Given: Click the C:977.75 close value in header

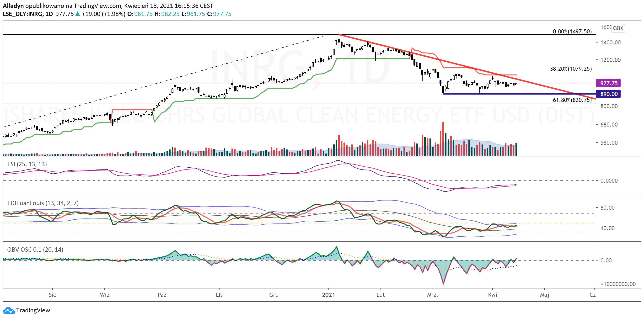Looking at the screenshot, I should (x=219, y=14).
